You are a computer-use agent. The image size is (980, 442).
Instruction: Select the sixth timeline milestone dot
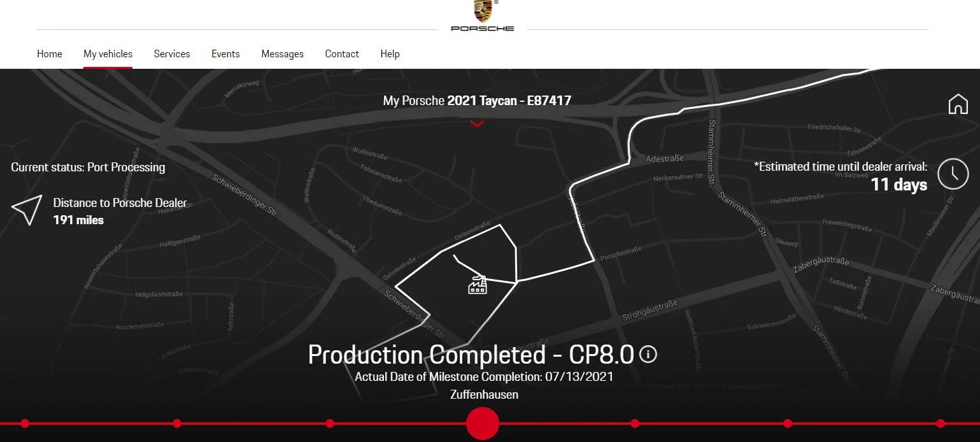(x=788, y=424)
